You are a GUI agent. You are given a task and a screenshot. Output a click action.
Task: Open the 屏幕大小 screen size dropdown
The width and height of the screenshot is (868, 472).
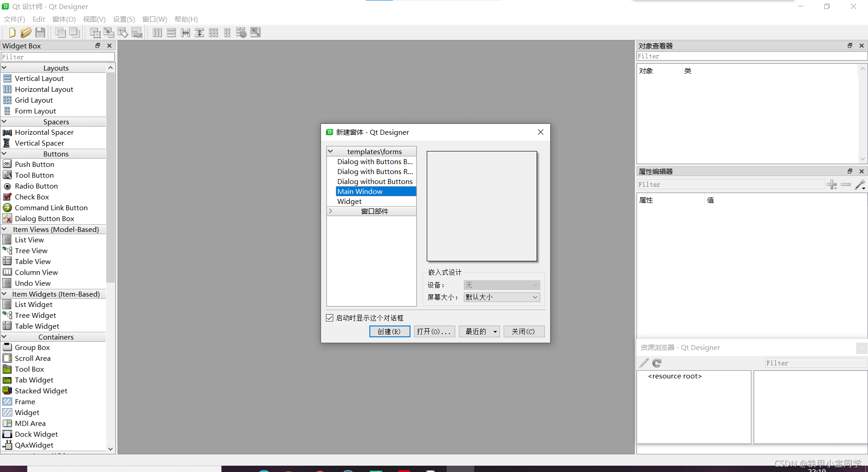501,297
